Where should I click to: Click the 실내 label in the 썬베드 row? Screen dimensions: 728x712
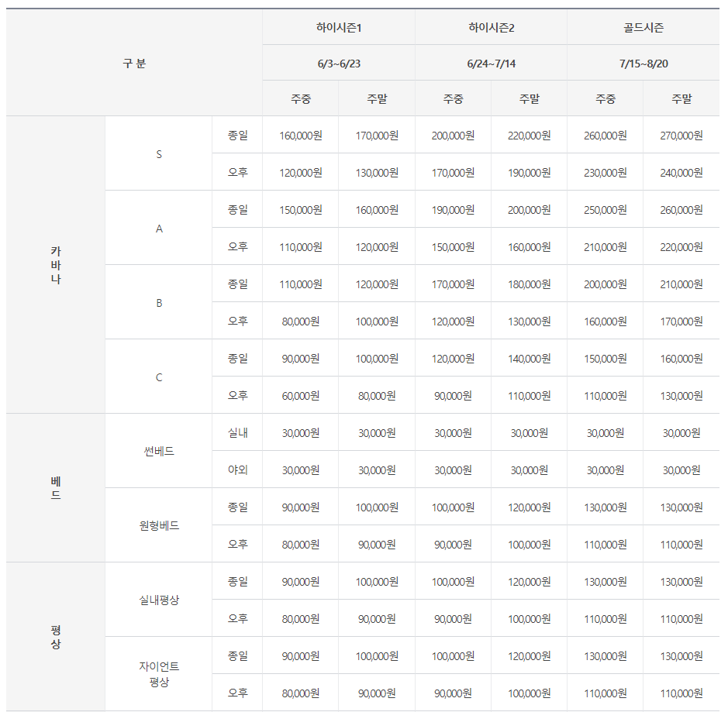[x=238, y=433]
